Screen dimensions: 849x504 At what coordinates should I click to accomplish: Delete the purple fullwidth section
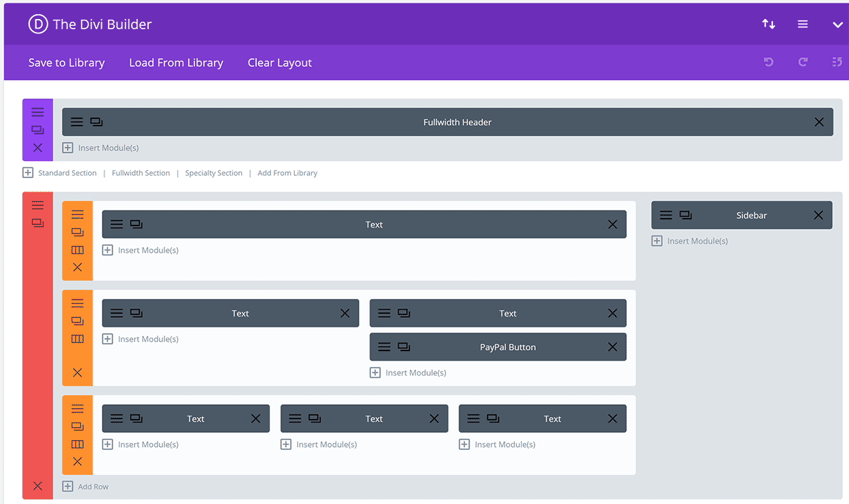37,147
